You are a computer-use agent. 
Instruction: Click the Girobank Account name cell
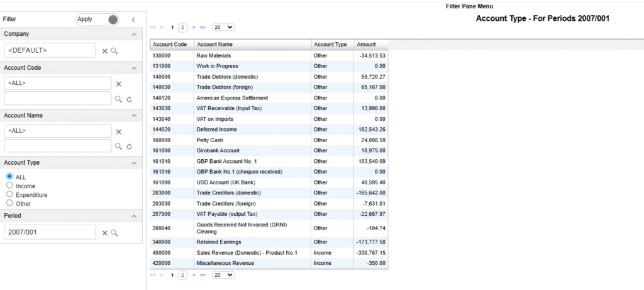(x=218, y=150)
